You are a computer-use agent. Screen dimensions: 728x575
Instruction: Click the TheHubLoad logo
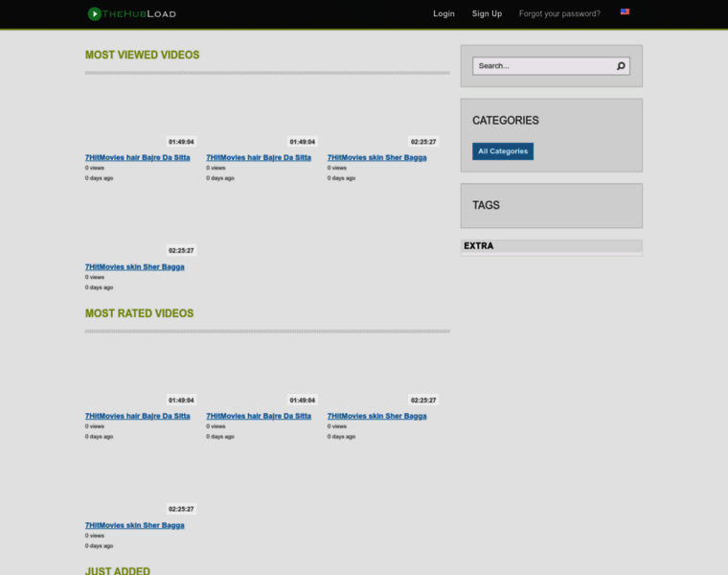coord(132,14)
